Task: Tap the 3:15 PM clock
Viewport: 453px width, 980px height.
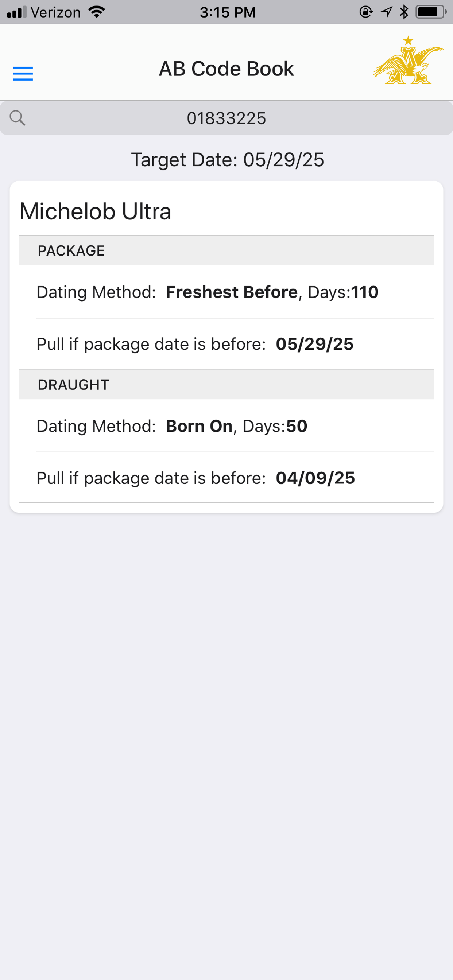Action: click(x=228, y=12)
